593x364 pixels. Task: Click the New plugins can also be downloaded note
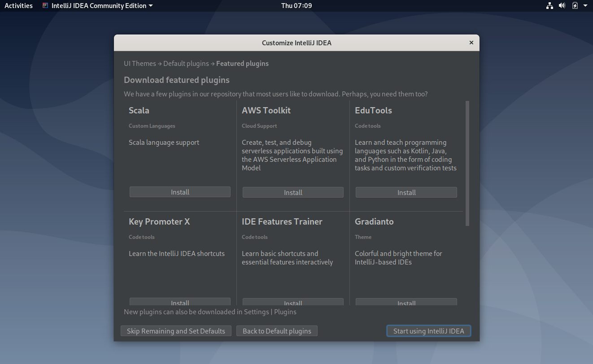210,312
